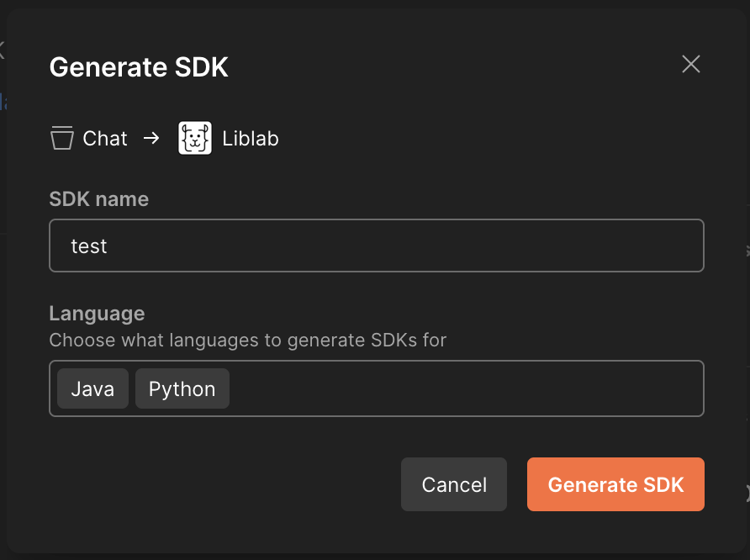Deselect the Java language option
This screenshot has height=560, width=750.
point(92,388)
